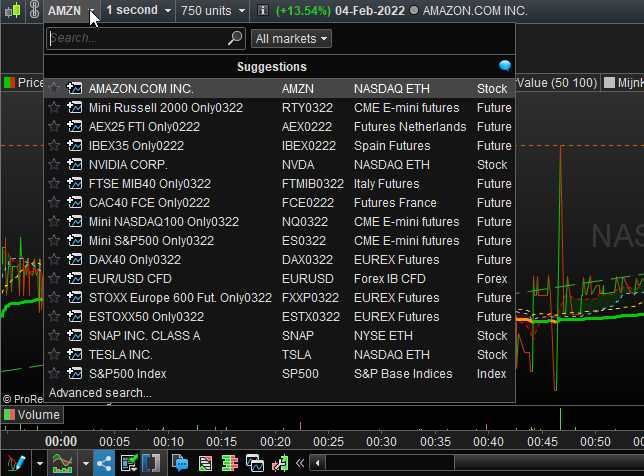Select CAC40 FCE Only0222 suggestion

click(279, 202)
